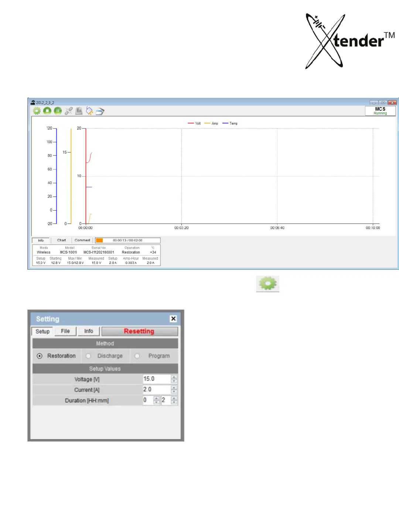Click the 'Duration [HH:mm]' label
This screenshot has height=532, width=399.
87,400
